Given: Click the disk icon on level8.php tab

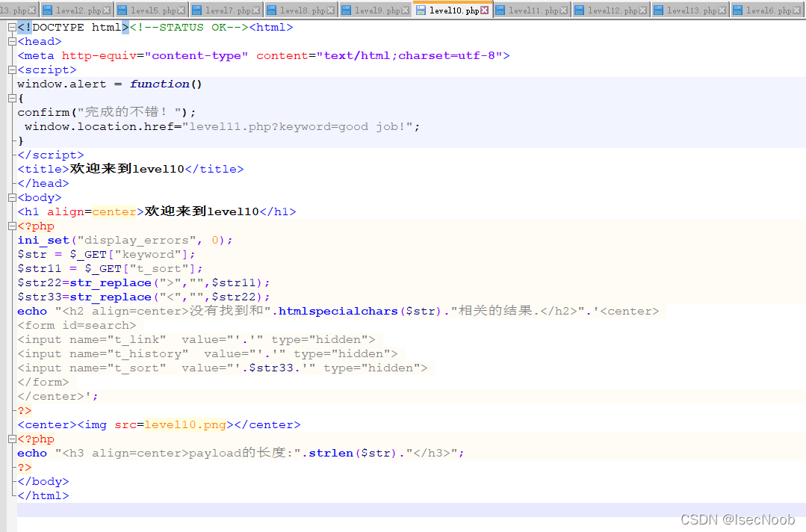Looking at the screenshot, I should 271,10.
